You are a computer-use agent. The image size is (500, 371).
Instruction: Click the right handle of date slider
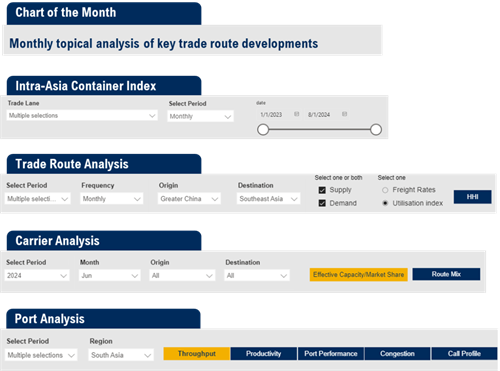(x=376, y=130)
